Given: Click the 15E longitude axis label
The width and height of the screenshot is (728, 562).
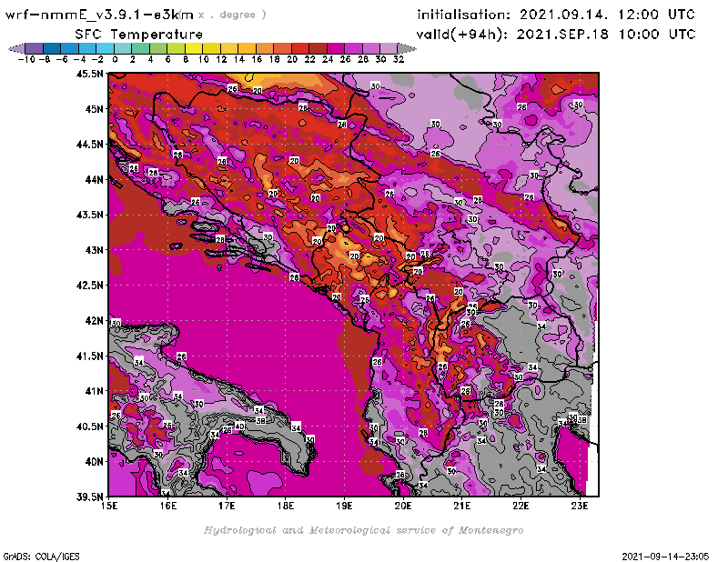Looking at the screenshot, I should [x=109, y=506].
